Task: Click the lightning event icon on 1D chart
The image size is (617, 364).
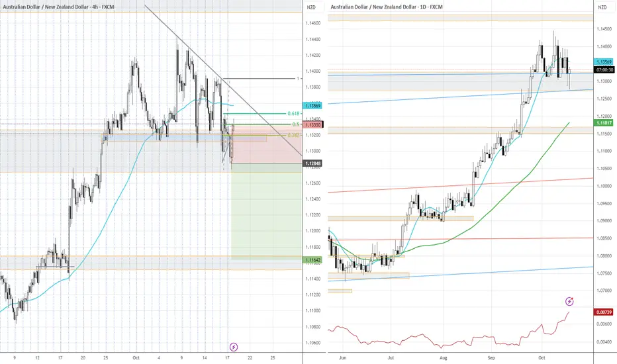Action: point(569,301)
